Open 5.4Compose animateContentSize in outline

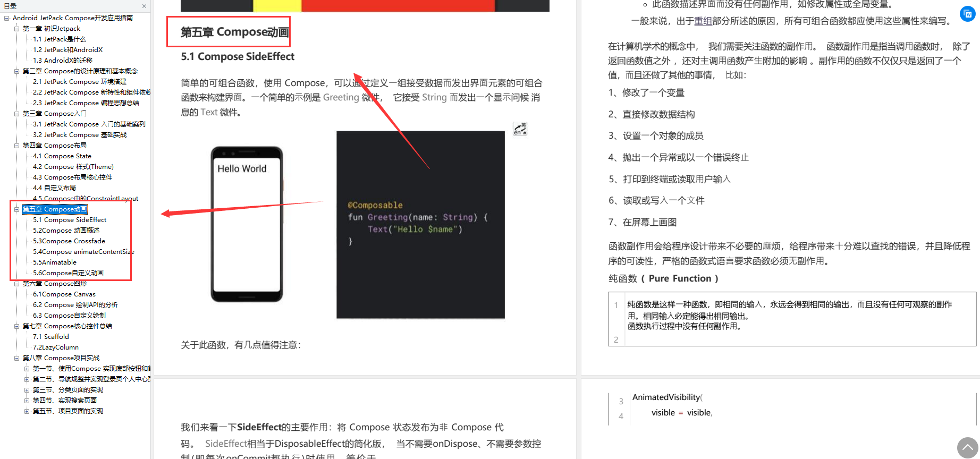click(x=83, y=252)
